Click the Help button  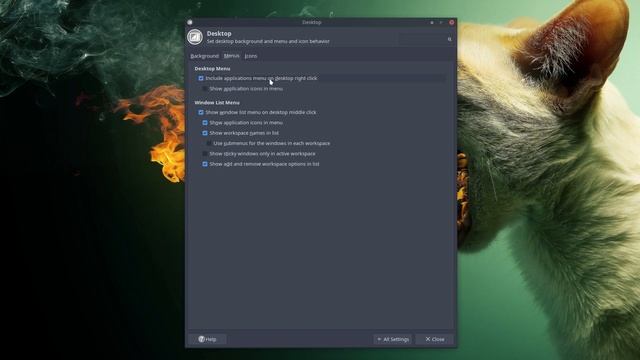207,339
